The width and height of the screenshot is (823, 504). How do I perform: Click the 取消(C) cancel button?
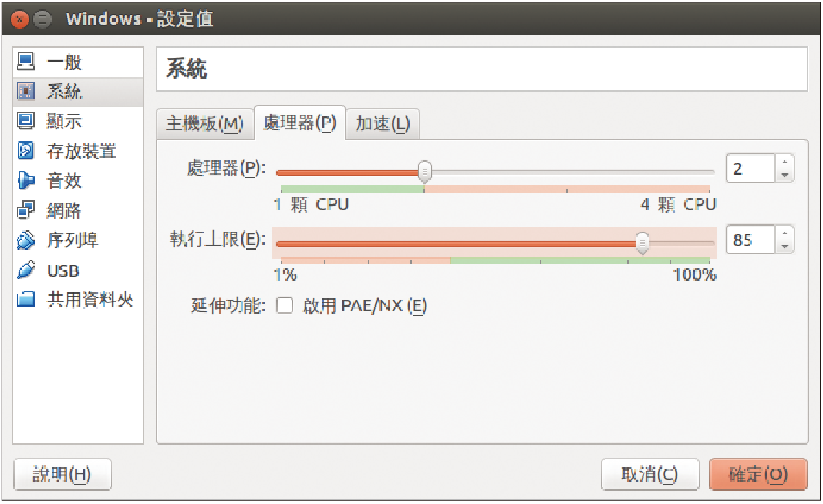(649, 474)
